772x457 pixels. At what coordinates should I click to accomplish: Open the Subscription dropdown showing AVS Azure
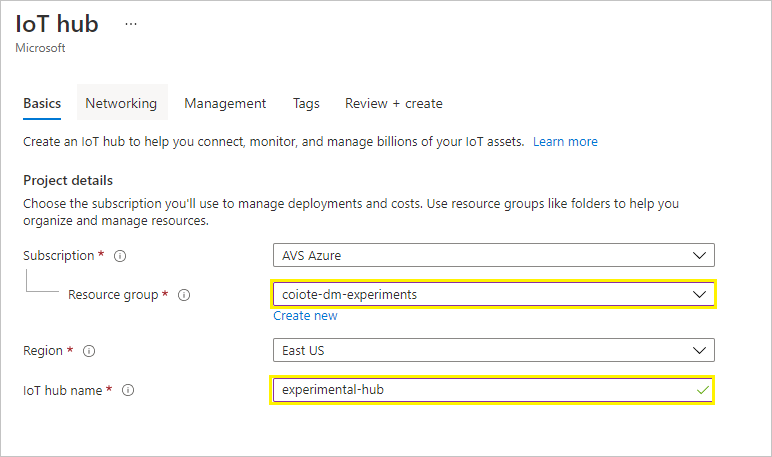click(494, 255)
